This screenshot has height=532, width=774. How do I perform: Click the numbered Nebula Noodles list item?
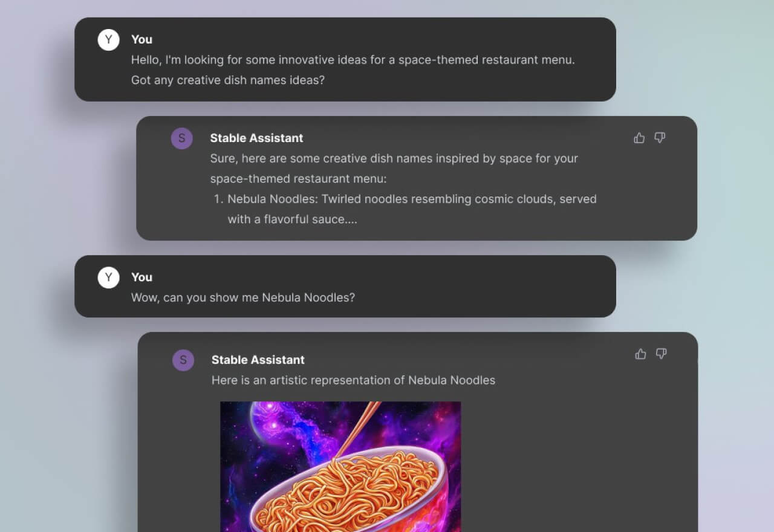[x=411, y=199]
